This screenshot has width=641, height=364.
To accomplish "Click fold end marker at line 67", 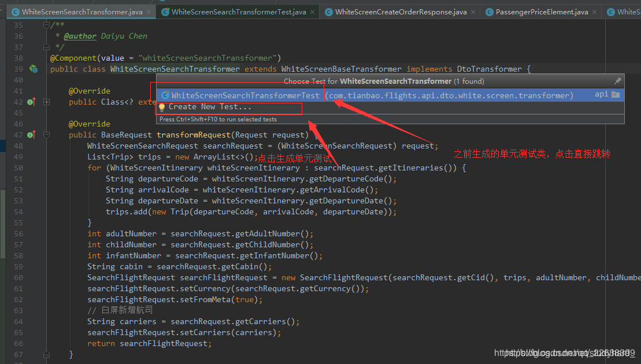I will tap(47, 354).
